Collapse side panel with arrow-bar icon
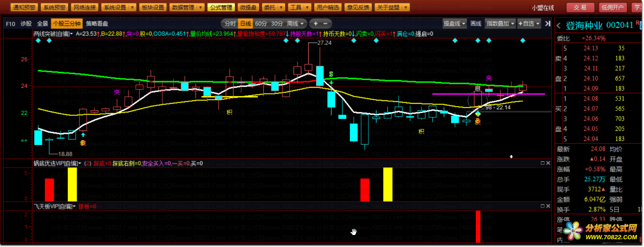 pos(548,24)
